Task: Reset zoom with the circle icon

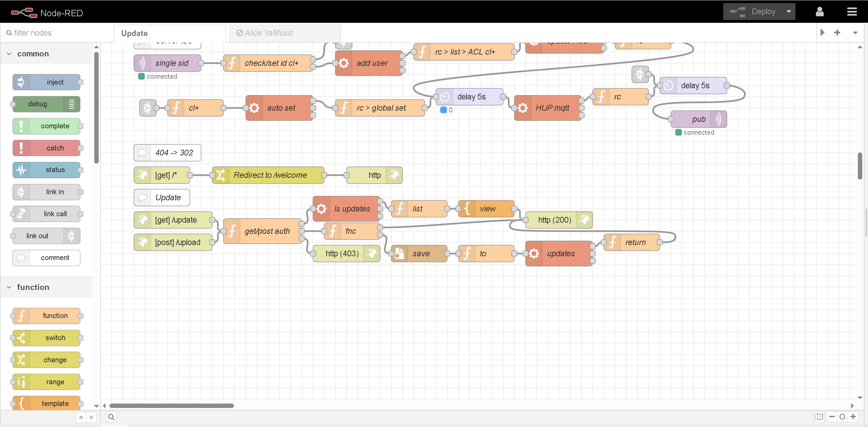Action: coord(843,417)
